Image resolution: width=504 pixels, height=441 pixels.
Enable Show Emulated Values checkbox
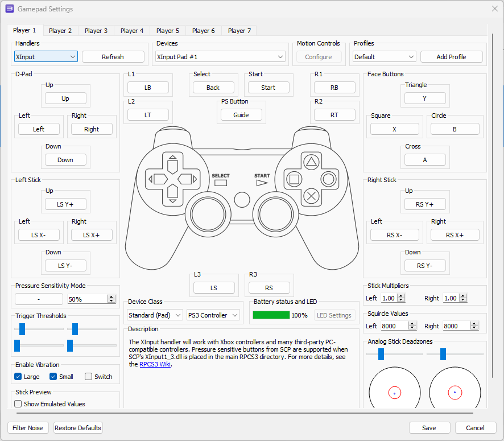tap(18, 404)
